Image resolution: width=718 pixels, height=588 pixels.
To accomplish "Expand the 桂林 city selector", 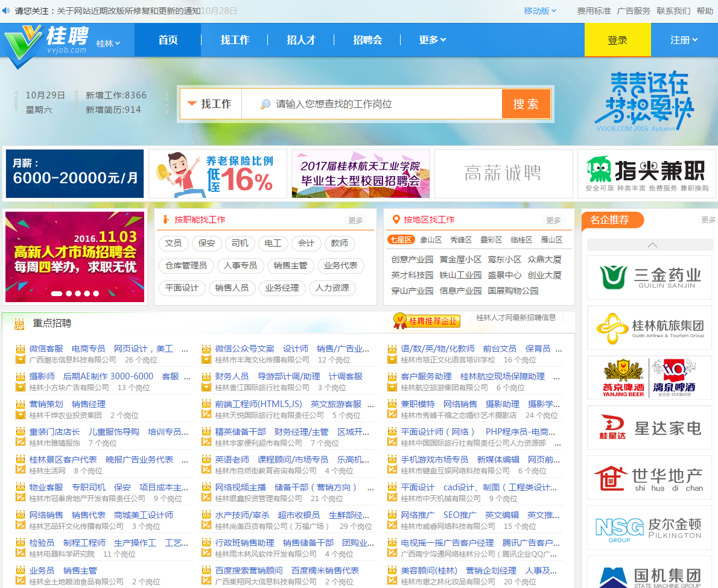I will 108,43.
